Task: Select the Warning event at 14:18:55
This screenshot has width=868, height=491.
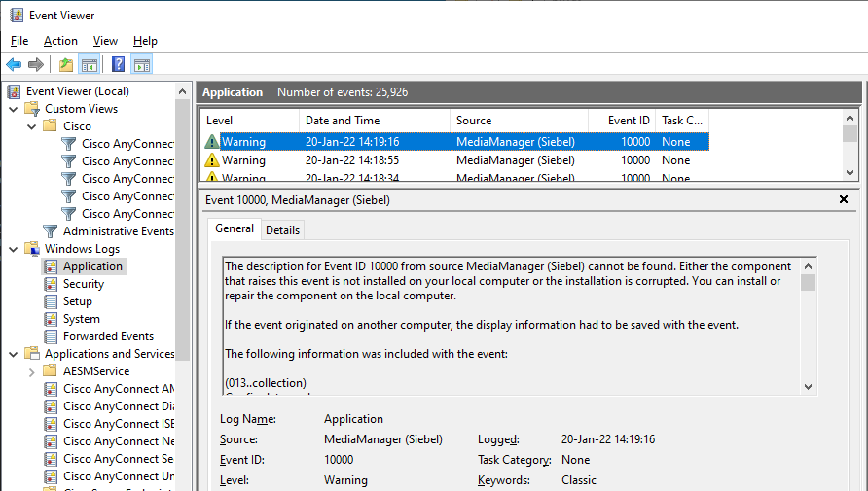Action: click(455, 160)
